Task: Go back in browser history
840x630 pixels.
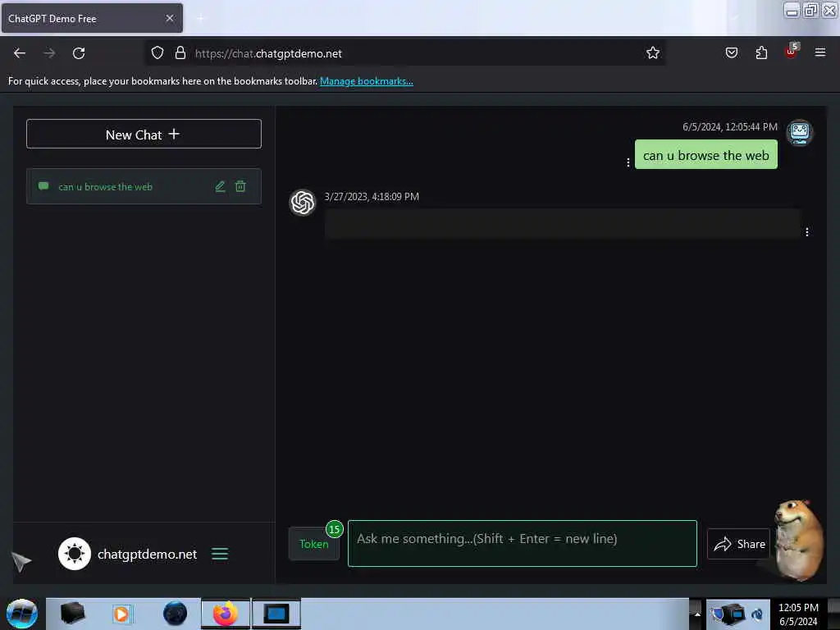Action: click(x=20, y=53)
